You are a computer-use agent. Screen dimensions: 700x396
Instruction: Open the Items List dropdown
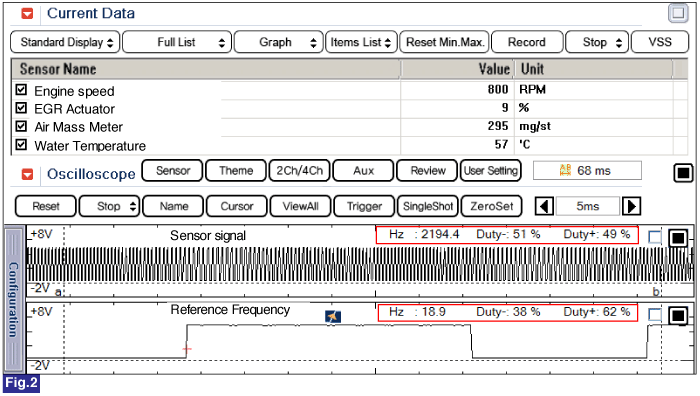[x=361, y=42]
